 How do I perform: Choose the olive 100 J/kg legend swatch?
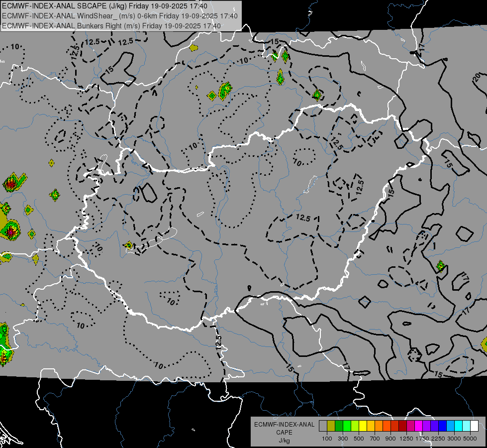[331, 426]
